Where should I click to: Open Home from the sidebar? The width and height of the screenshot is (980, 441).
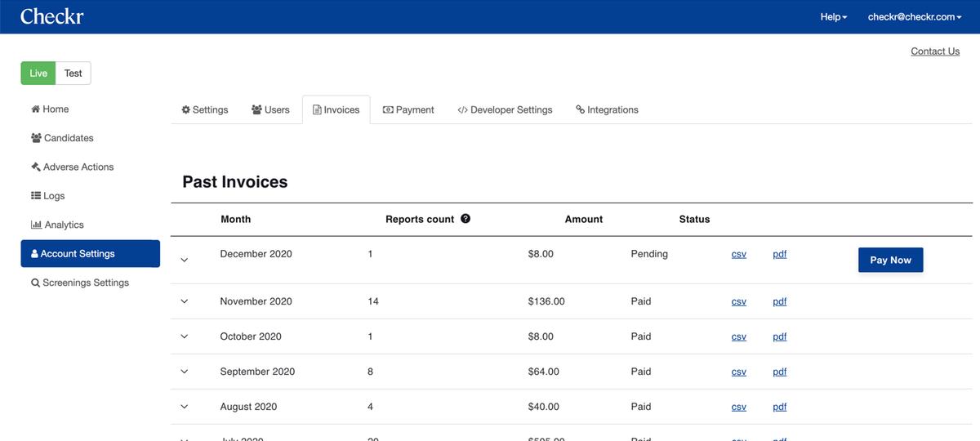click(x=50, y=109)
